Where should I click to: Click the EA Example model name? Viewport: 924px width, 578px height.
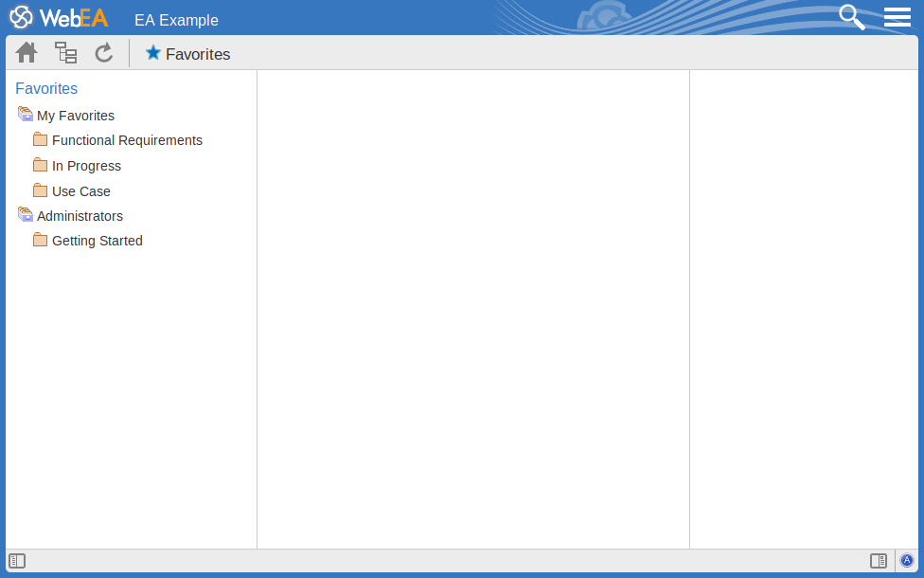[x=177, y=20]
